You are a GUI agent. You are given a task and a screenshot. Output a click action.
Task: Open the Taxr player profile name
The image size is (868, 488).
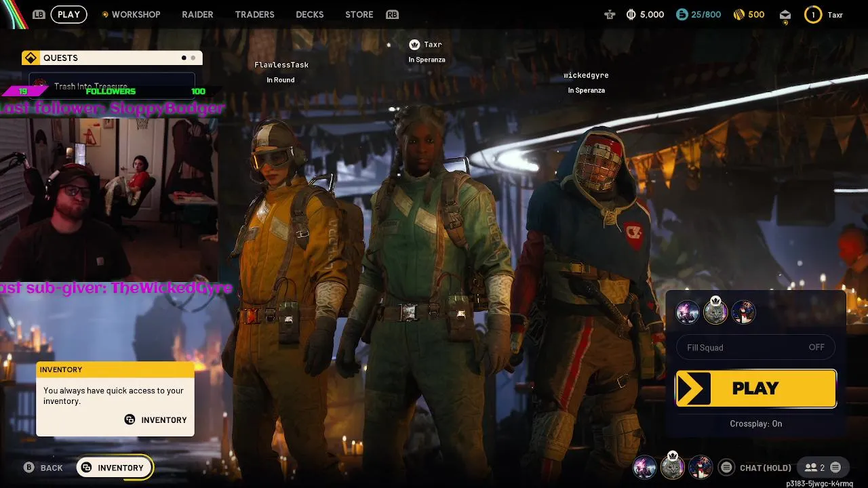(835, 15)
